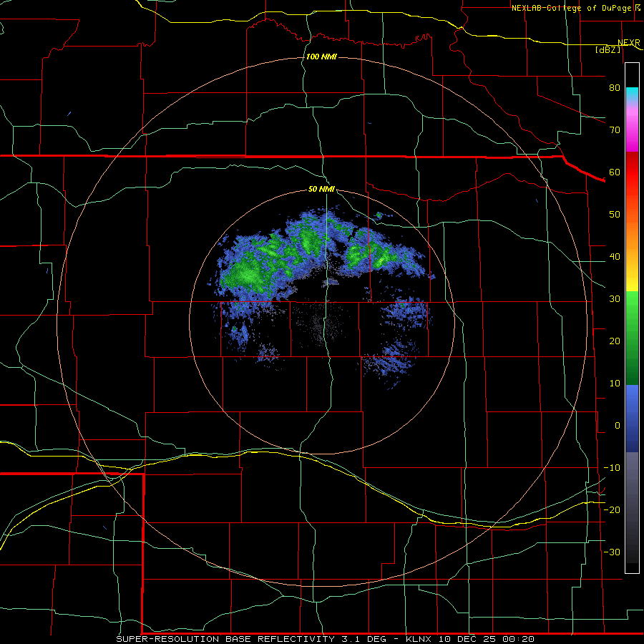Screen dimensions: 644x644
Task: Click the 80 dBZ scale value
Action: (615, 87)
